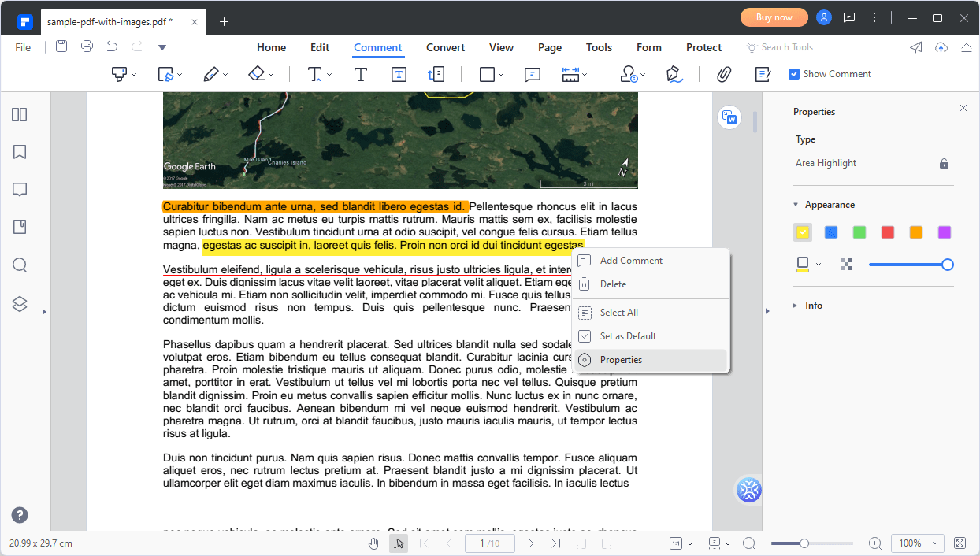Open the Pencil tool dropdown arrow

coord(225,75)
